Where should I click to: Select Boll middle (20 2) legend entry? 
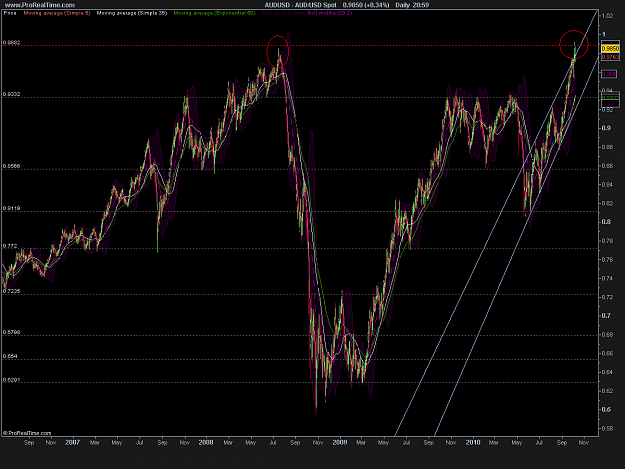(x=330, y=13)
